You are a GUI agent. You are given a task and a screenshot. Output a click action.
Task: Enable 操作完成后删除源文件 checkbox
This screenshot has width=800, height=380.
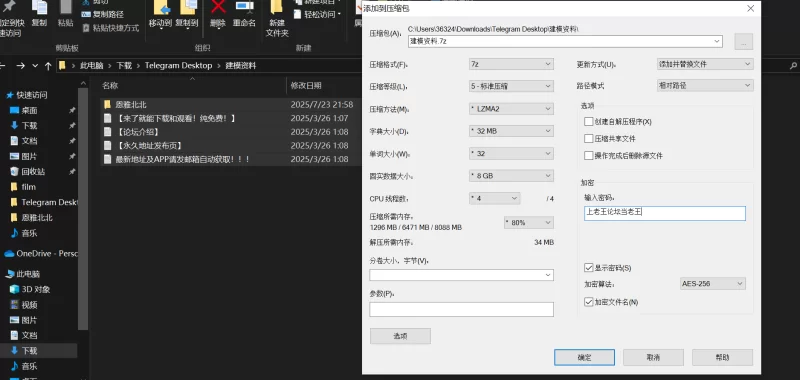589,156
